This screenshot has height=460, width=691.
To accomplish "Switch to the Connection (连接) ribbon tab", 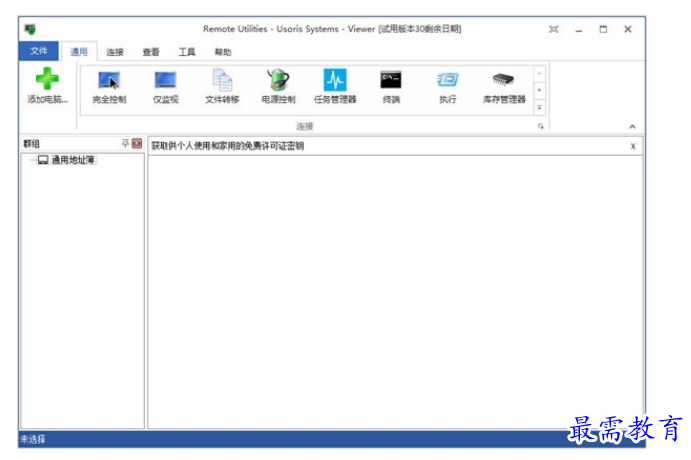I will point(115,52).
